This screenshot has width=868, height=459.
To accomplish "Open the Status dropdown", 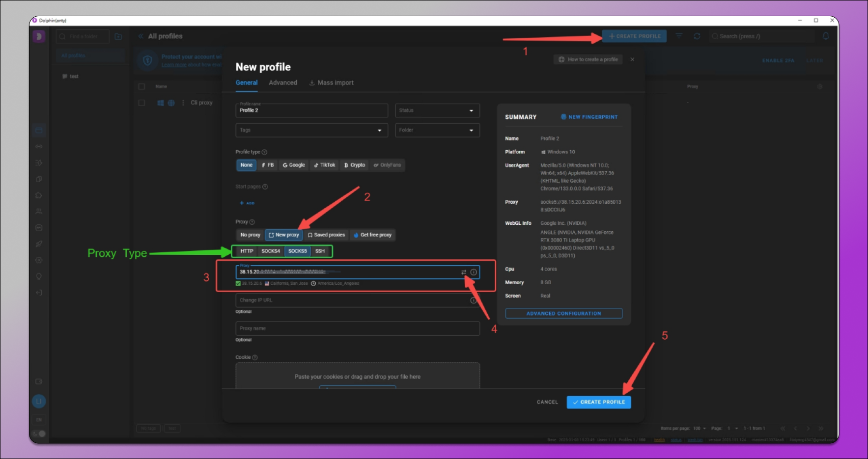I will pyautogui.click(x=437, y=110).
